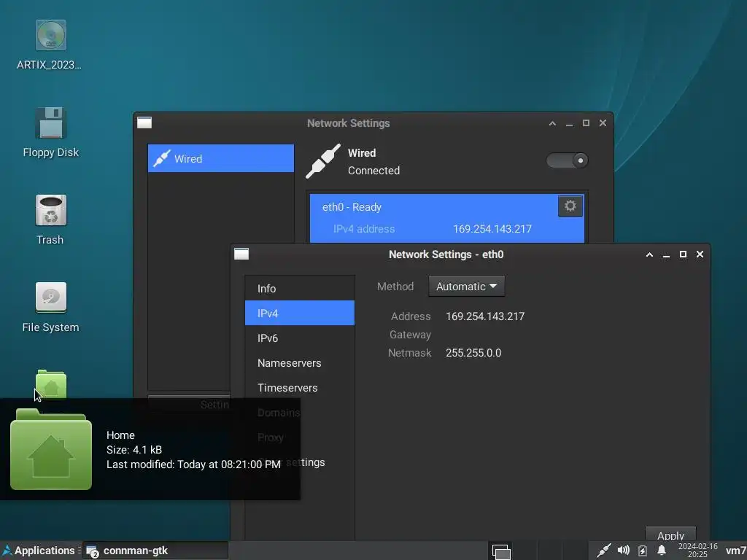Open the Timeservers tab
Image resolution: width=747 pixels, height=560 pixels.
300,388
